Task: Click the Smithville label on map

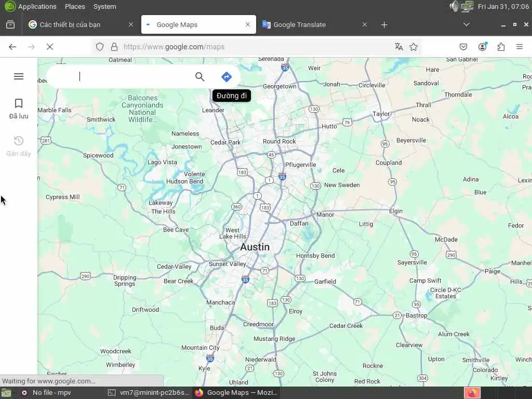Action: point(476,360)
